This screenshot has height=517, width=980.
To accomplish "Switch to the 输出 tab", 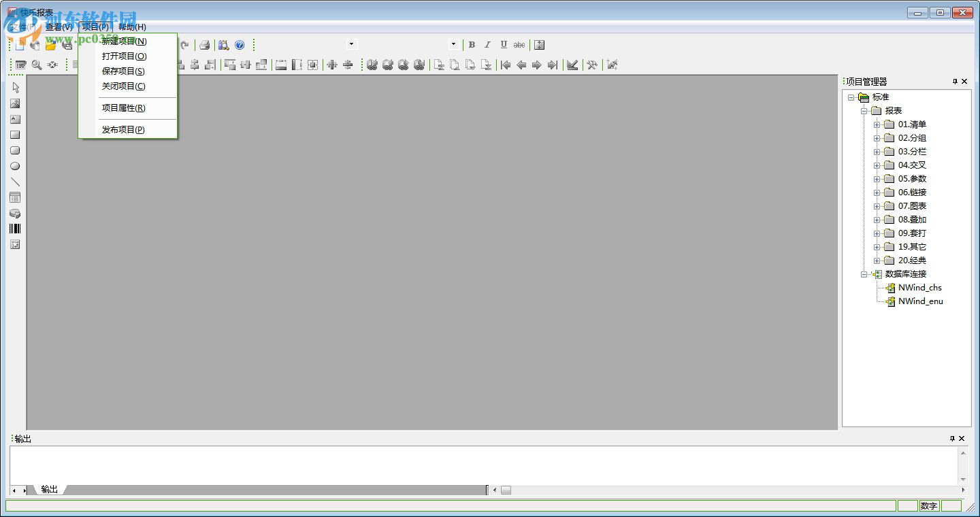I will click(49, 489).
